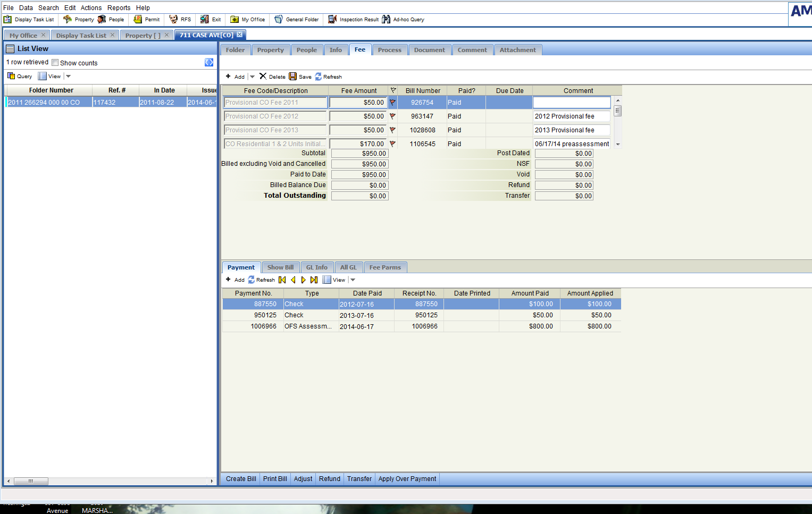Image resolution: width=812 pixels, height=514 pixels.
Task: Open Inspection Result from toolbar
Action: tap(333, 20)
